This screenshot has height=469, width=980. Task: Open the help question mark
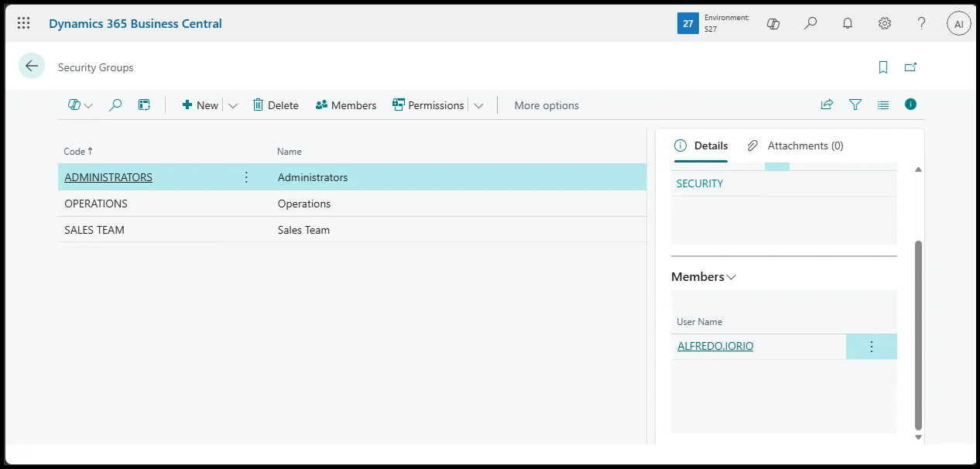tap(921, 23)
